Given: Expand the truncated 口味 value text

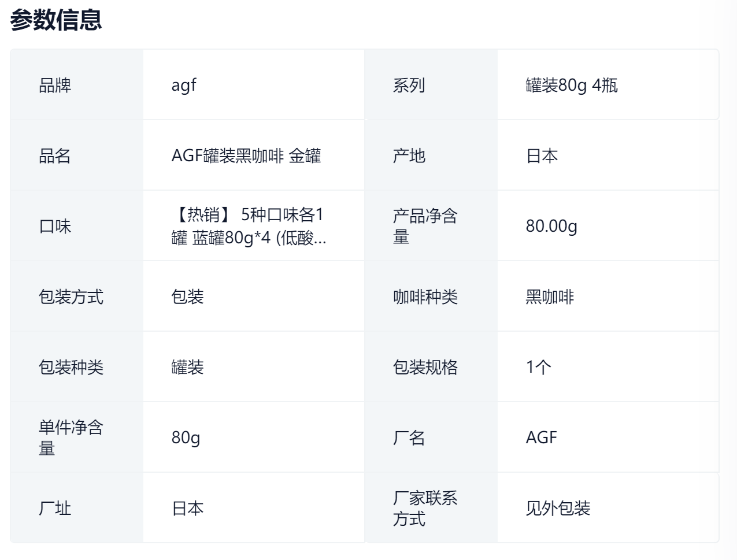Looking at the screenshot, I should (x=249, y=227).
